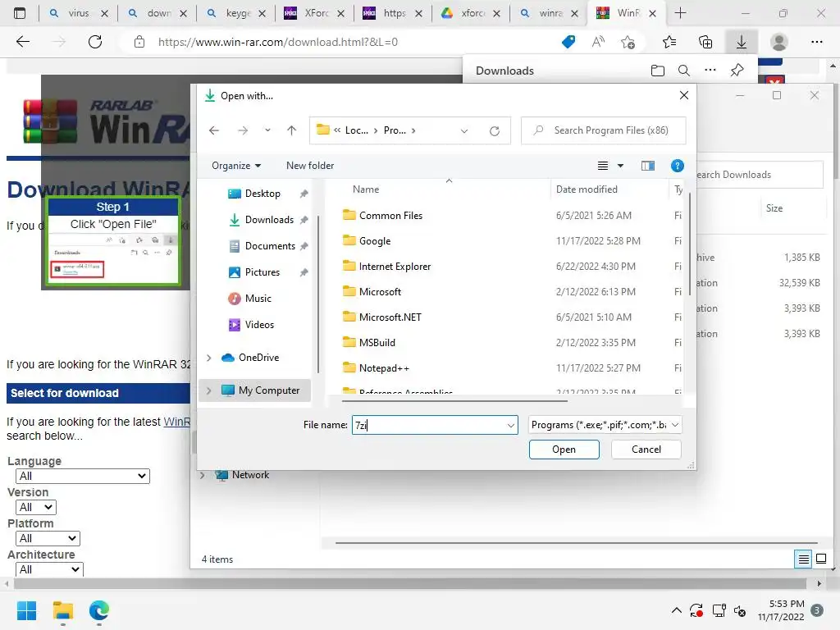Expand the My Computer tree node
840x630 pixels.
[x=209, y=390]
